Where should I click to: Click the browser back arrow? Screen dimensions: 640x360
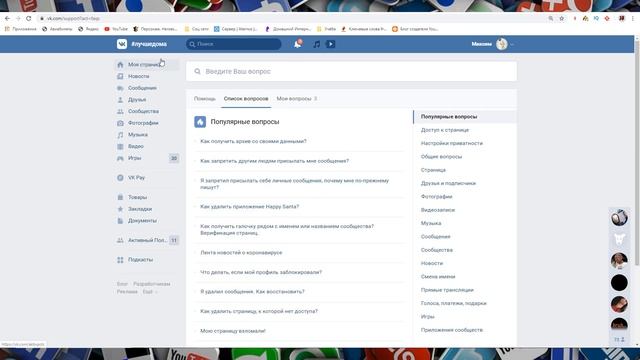coord(7,18)
